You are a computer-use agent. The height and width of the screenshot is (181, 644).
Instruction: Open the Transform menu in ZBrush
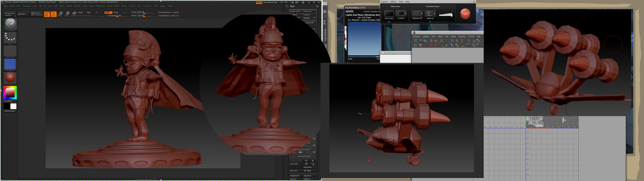[x=147, y=6]
